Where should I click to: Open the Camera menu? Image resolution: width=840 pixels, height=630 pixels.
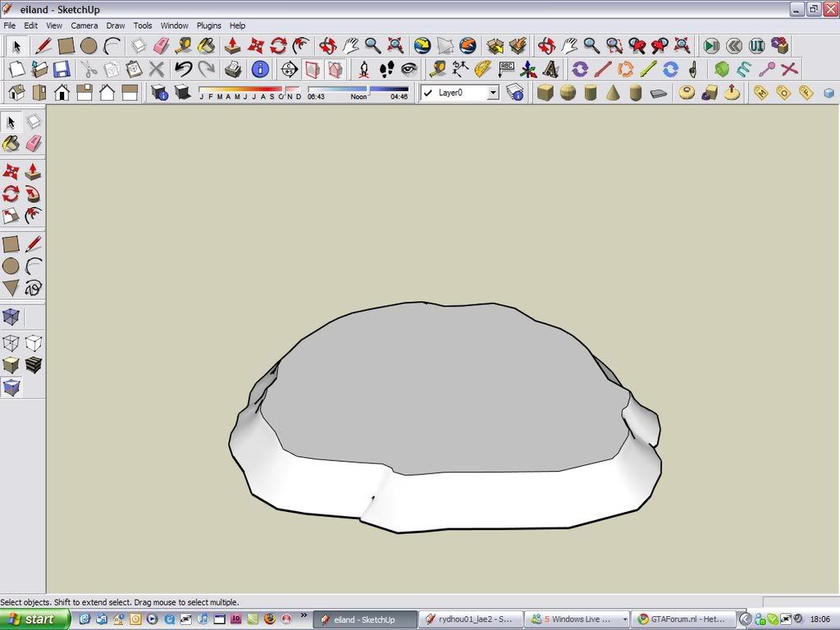[84, 25]
